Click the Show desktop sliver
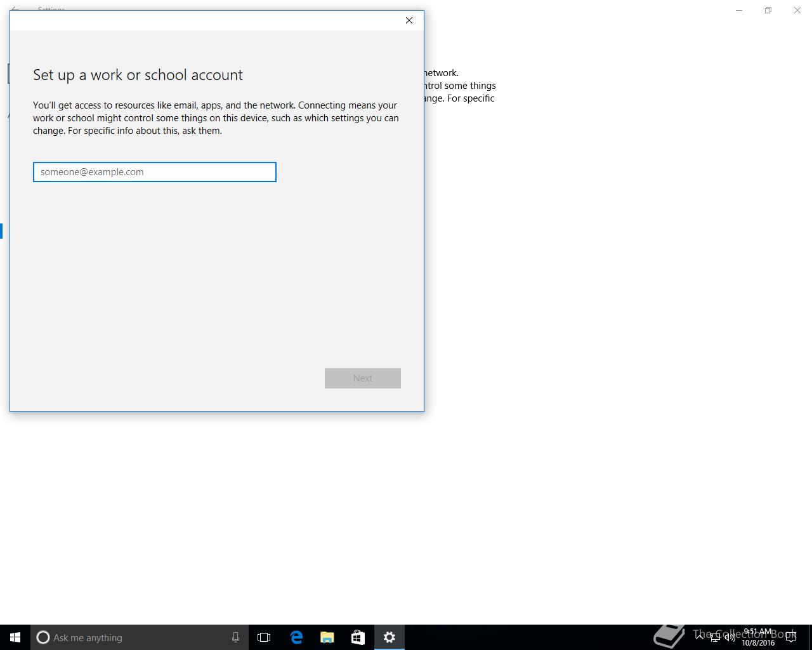Viewport: 812px width, 650px height. click(x=810, y=637)
